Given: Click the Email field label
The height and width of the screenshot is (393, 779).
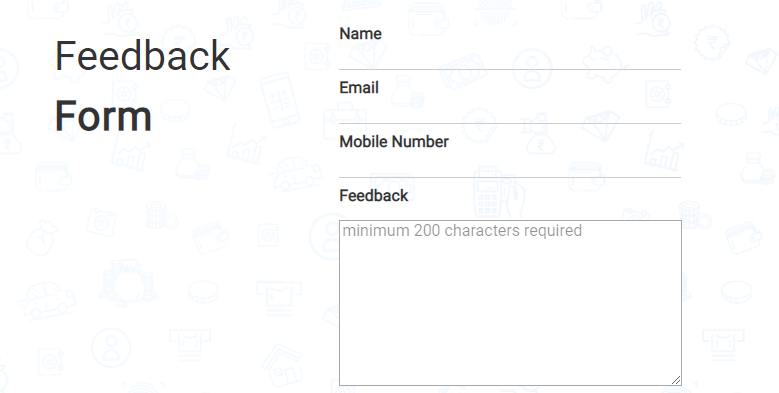Looking at the screenshot, I should (x=359, y=88).
